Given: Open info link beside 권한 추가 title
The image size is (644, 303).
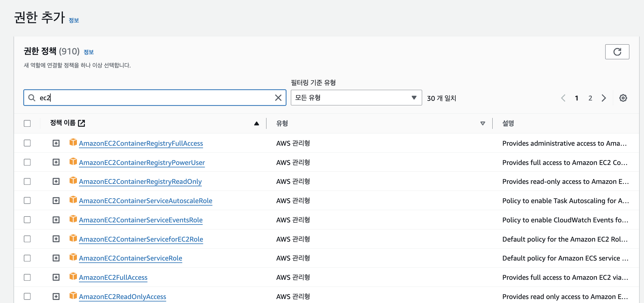Looking at the screenshot, I should coord(74,20).
